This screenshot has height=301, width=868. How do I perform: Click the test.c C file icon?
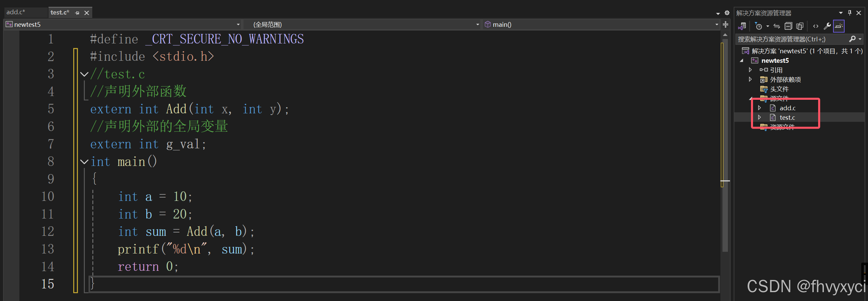coord(773,117)
